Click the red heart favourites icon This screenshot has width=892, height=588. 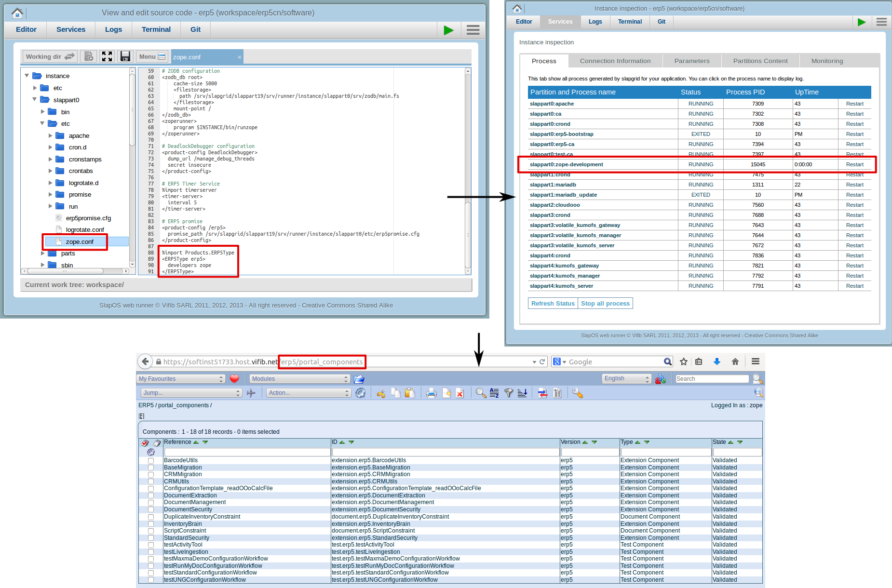234,379
